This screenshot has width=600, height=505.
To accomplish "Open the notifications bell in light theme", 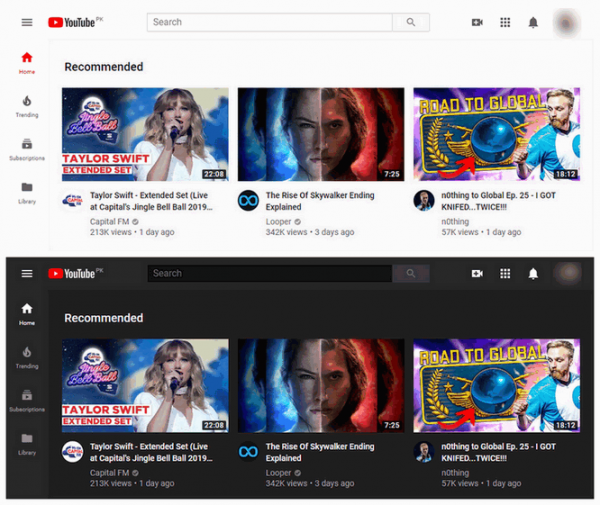I will coord(533,23).
